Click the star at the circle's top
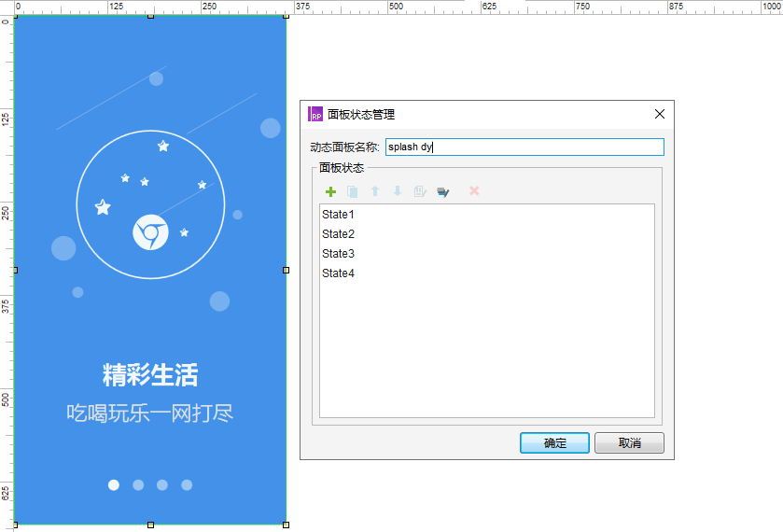Screen dimensions: 783x532 (x=163, y=146)
